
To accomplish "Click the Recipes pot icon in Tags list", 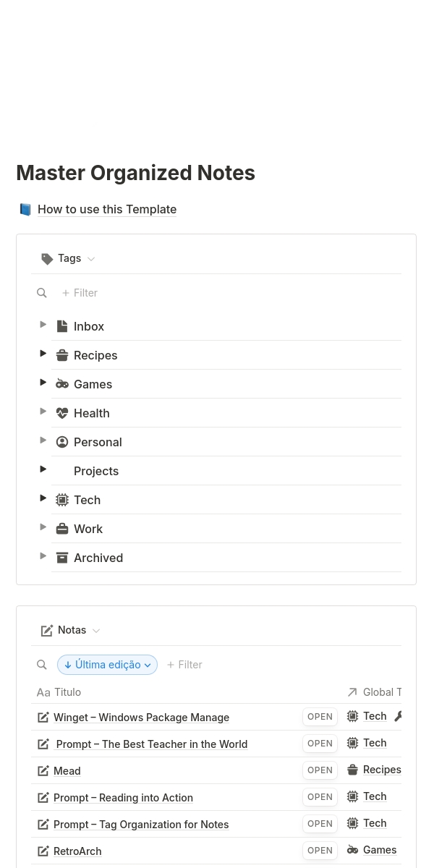I will tap(62, 355).
